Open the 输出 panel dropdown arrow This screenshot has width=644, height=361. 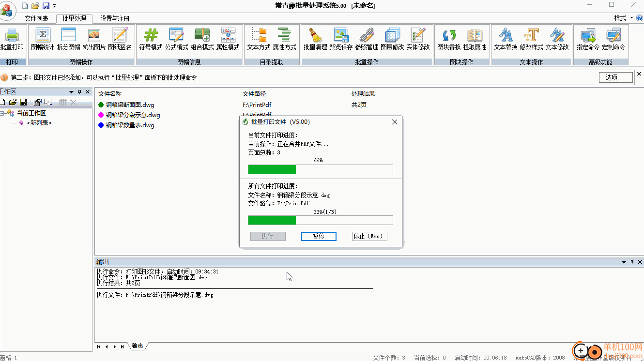(624, 262)
